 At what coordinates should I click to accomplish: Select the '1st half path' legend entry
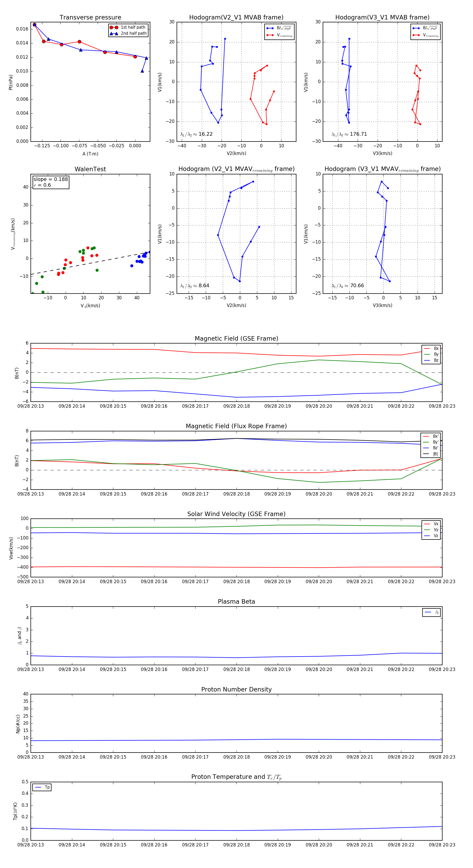tap(128, 27)
